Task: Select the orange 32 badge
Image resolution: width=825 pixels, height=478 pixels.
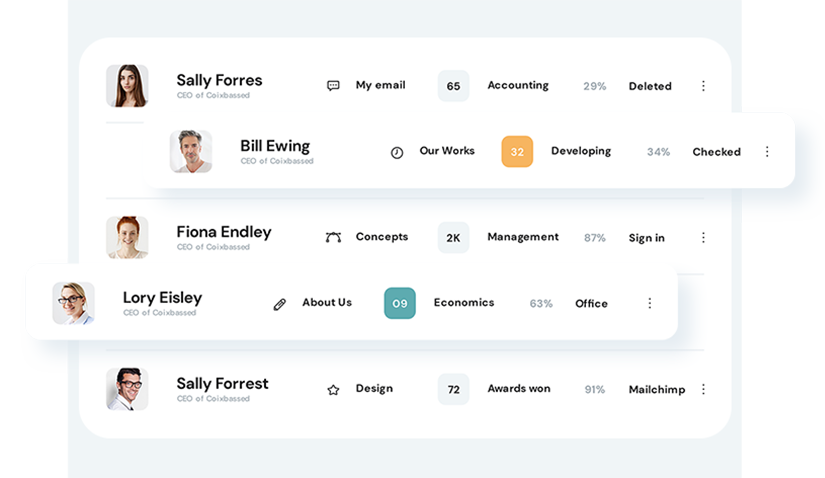Action: 517,152
